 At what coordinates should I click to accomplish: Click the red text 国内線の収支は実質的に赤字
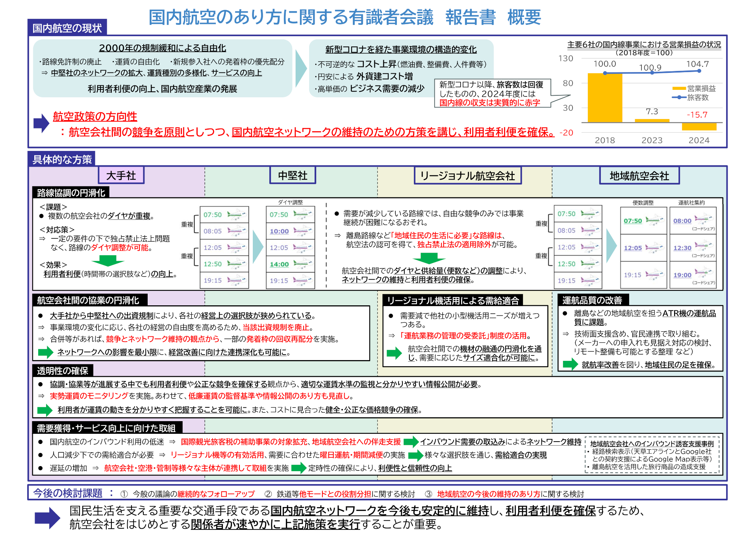tap(489, 102)
